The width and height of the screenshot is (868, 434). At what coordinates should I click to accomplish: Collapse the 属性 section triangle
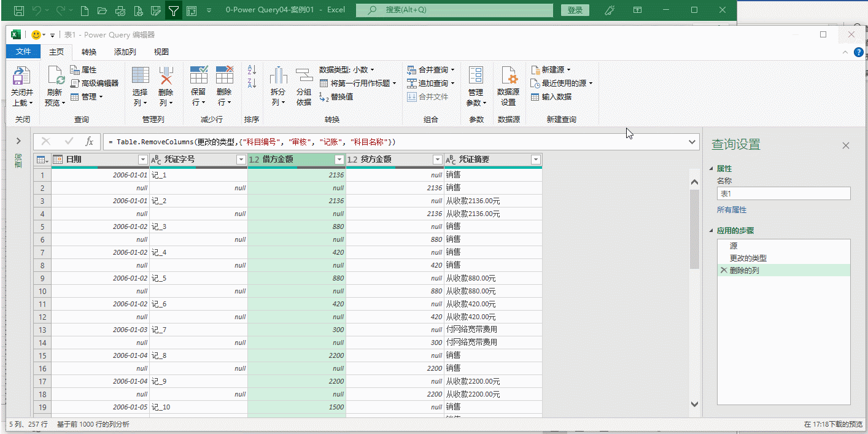tap(711, 169)
